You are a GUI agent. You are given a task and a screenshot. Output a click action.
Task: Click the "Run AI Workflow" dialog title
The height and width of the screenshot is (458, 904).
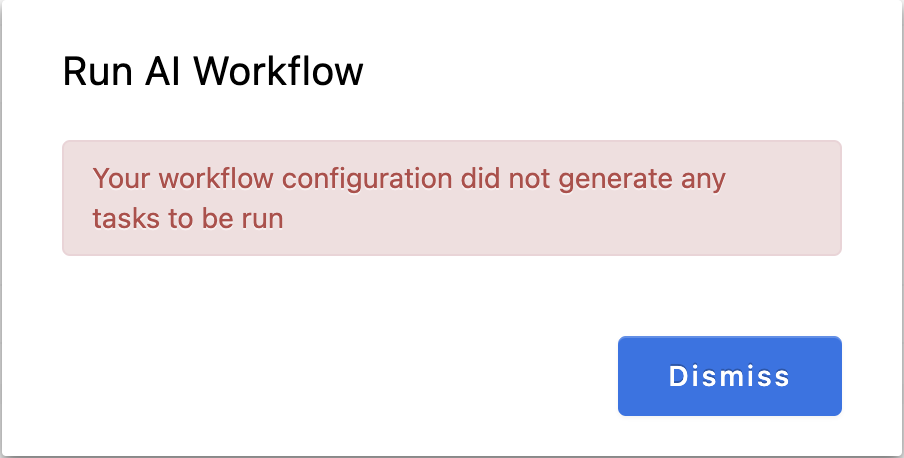(x=212, y=72)
